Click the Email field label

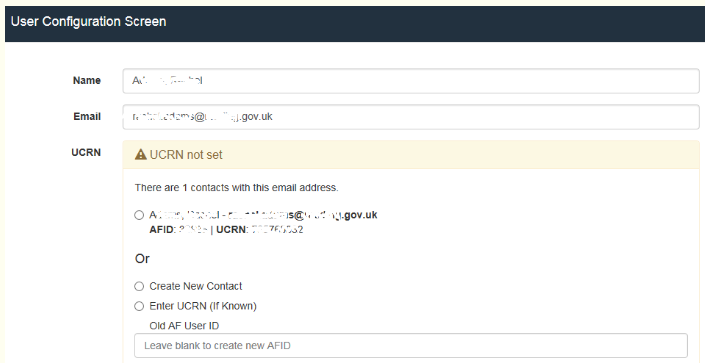87,117
